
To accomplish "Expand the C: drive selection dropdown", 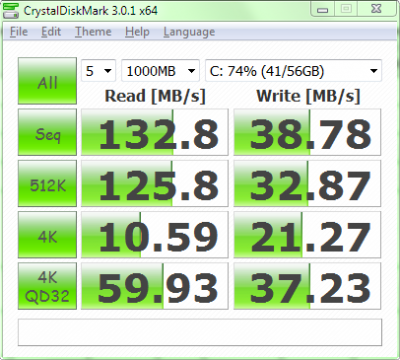I will 293,71.
